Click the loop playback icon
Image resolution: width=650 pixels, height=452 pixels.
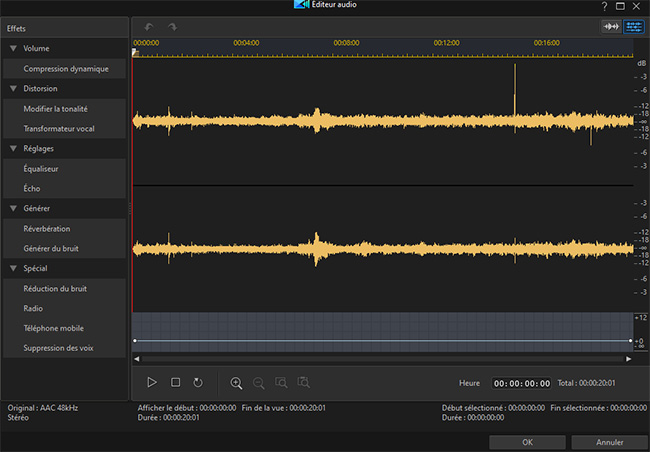pos(198,382)
